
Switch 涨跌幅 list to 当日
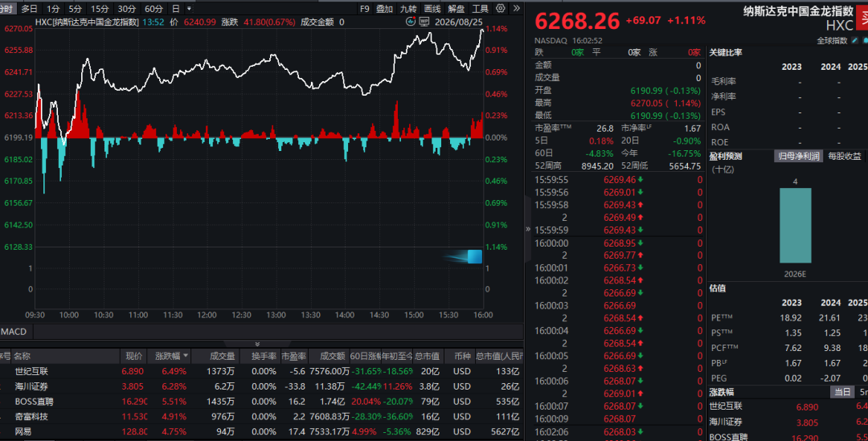(x=842, y=392)
